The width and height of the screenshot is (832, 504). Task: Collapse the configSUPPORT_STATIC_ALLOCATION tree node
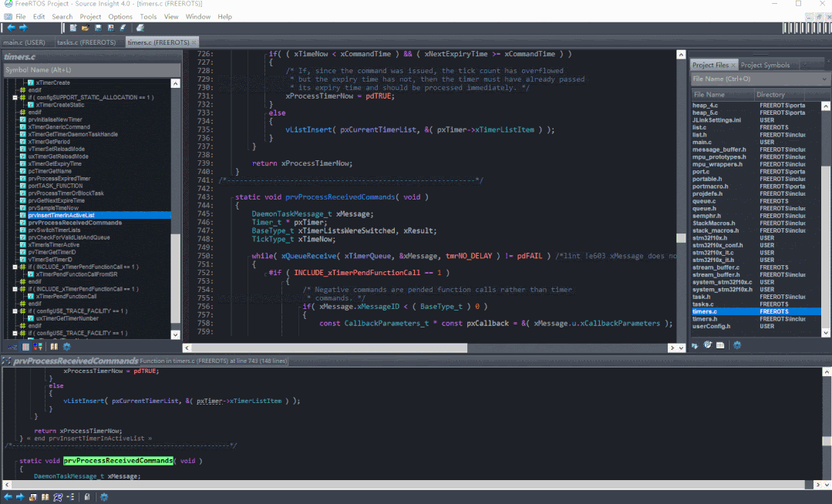pos(15,98)
